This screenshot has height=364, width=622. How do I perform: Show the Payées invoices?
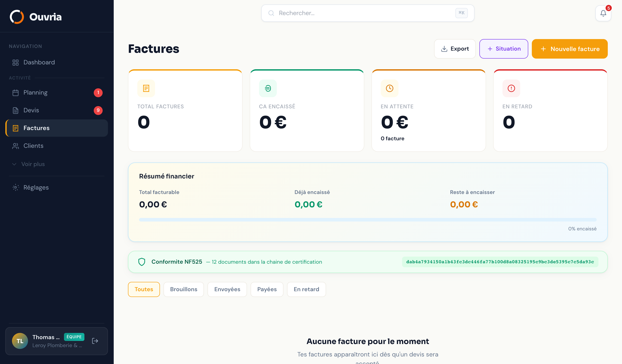pos(267,289)
